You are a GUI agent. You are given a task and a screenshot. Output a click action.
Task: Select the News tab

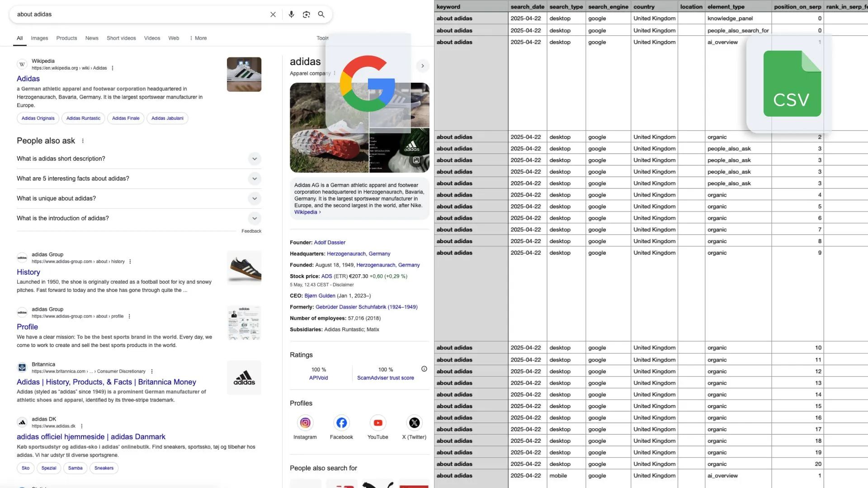(x=92, y=38)
